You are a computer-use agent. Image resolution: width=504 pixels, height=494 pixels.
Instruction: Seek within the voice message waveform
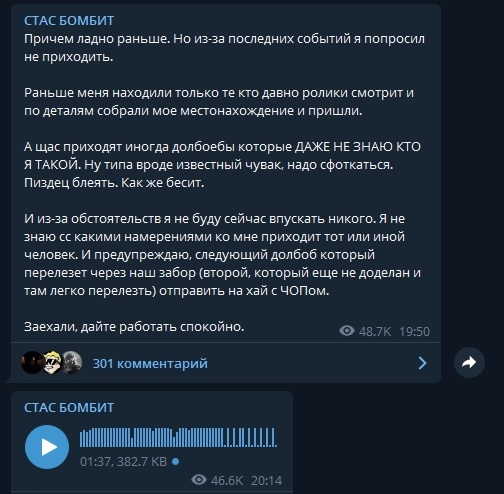[x=178, y=437]
